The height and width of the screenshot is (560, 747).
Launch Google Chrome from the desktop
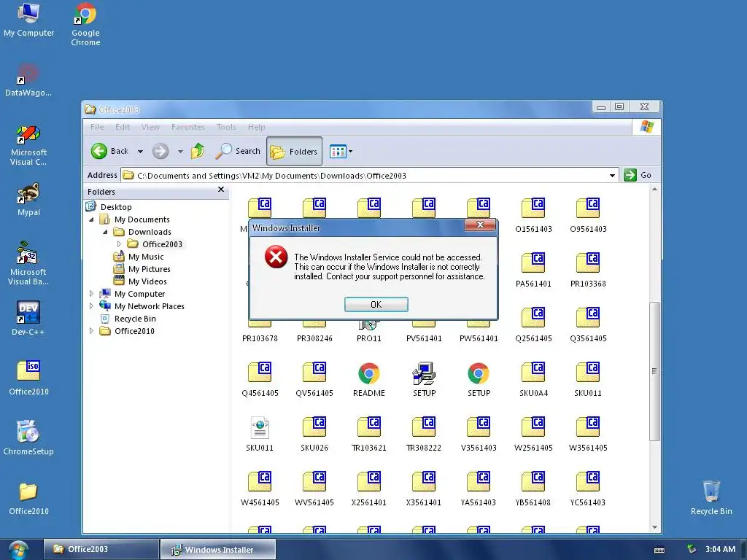click(x=86, y=25)
